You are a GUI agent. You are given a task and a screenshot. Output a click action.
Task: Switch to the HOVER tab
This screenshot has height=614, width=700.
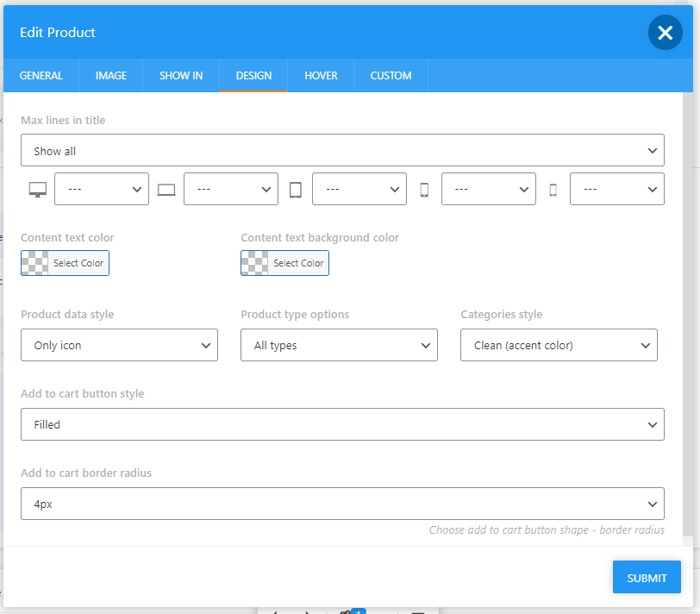click(x=321, y=75)
